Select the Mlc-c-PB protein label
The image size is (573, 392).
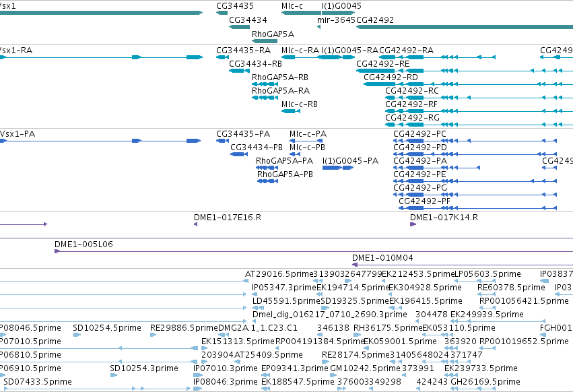coord(307,148)
